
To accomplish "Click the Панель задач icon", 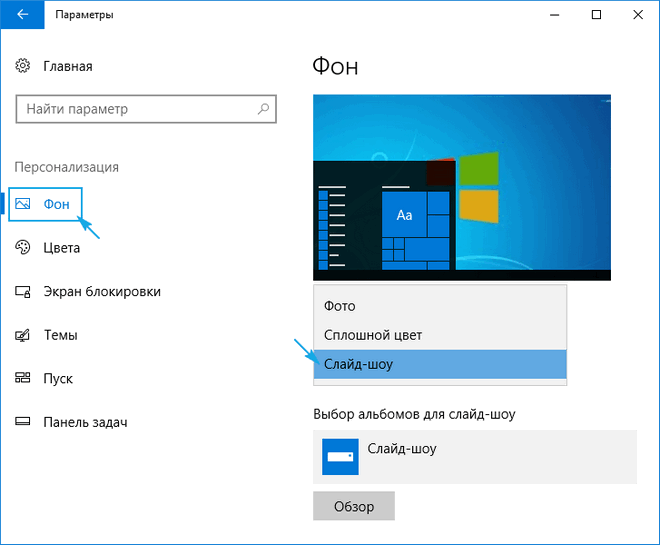I will [24, 423].
